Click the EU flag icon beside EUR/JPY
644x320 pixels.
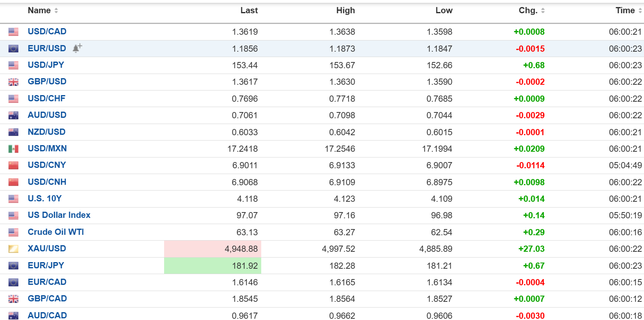click(13, 266)
